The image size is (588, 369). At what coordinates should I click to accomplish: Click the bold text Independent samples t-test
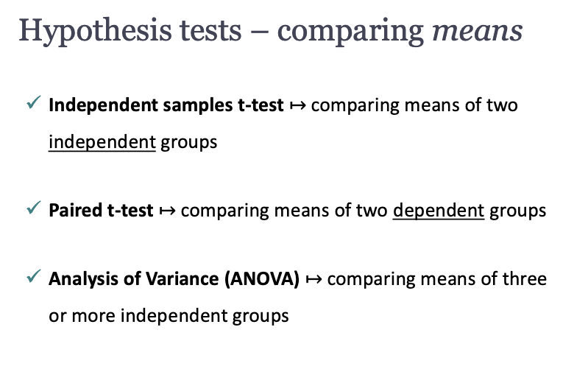pyautogui.click(x=166, y=105)
